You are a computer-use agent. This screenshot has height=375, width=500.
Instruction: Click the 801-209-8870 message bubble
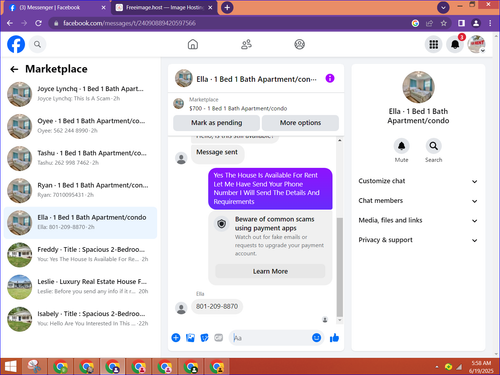pos(217,306)
